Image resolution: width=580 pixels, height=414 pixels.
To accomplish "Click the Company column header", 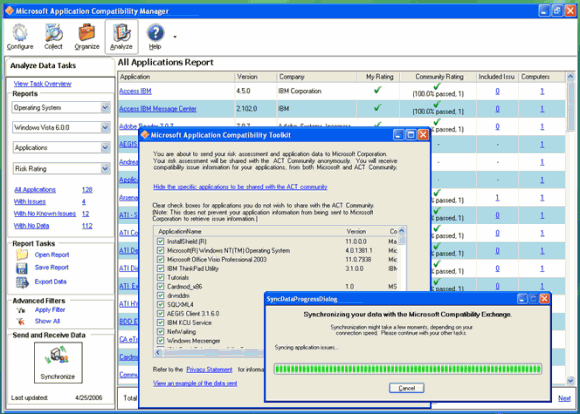I will (316, 77).
